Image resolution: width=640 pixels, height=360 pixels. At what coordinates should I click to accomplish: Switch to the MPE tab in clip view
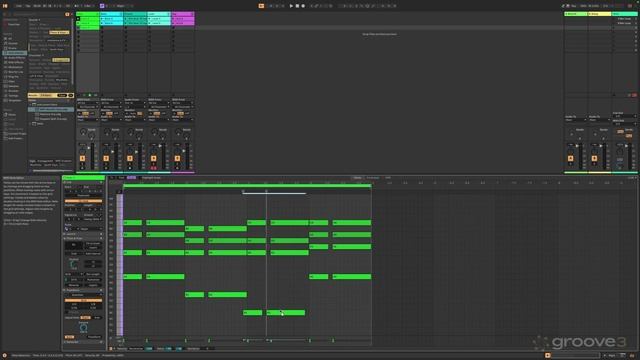tap(388, 178)
